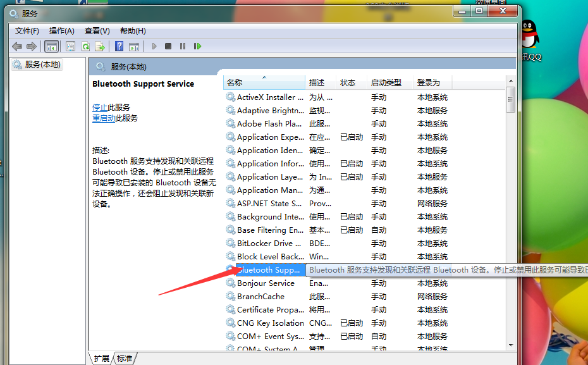
Task: Sort by the 描述 column header
Action: [321, 82]
